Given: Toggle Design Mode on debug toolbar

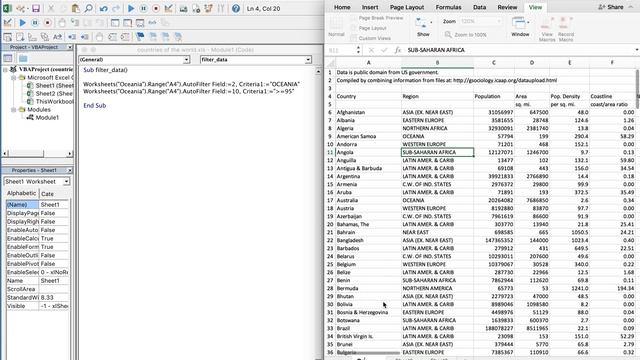Looking at the screenshot, I should [x=8, y=23].
